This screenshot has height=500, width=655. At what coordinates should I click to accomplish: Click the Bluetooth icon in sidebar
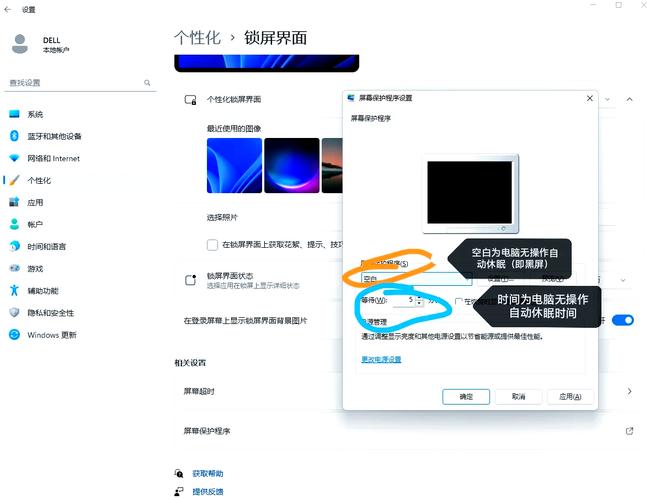14,136
